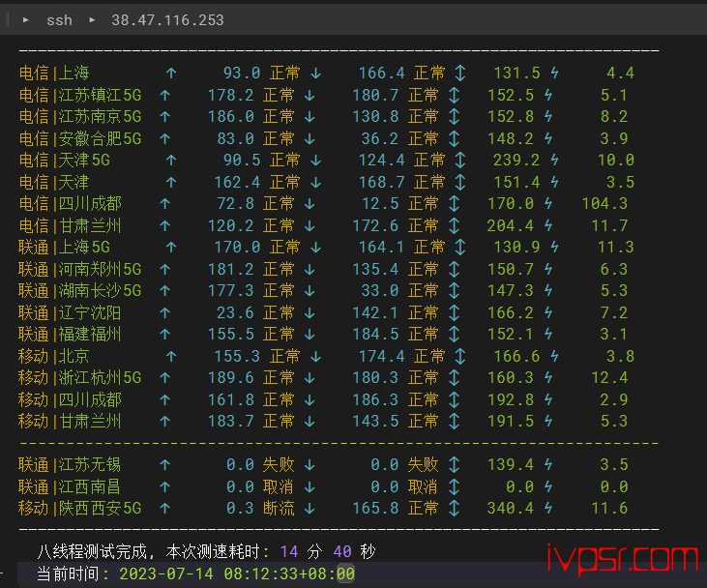707x588 pixels.
Task: Select latency 239.2 in 天津5G row
Action: point(516,161)
